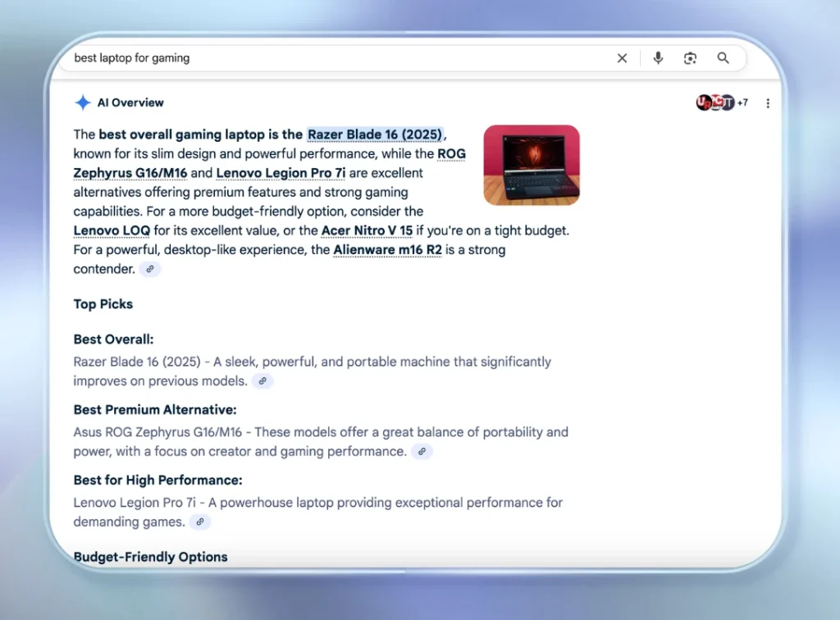The height and width of the screenshot is (620, 840).
Task: Show source sites via +7 avatar group
Action: [722, 103]
